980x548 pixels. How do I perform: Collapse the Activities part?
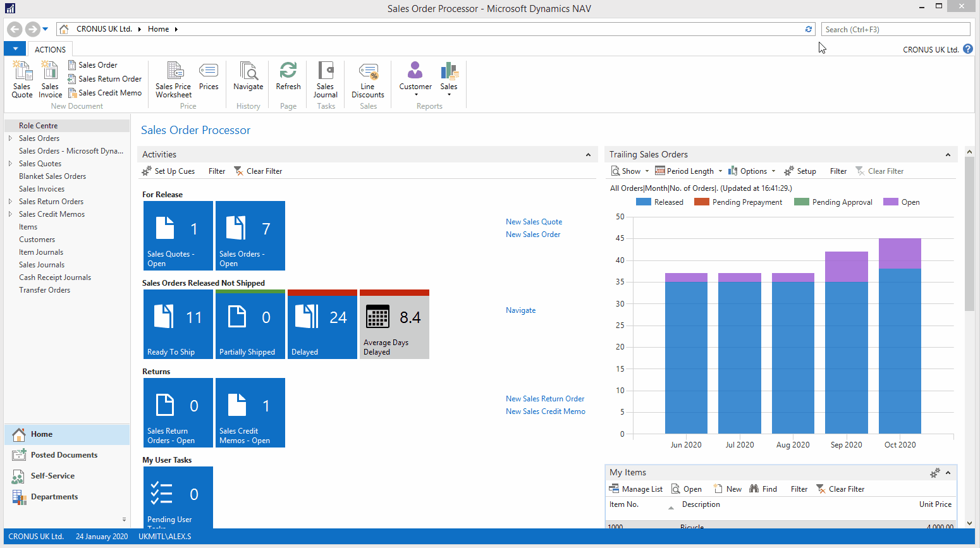[x=588, y=155]
